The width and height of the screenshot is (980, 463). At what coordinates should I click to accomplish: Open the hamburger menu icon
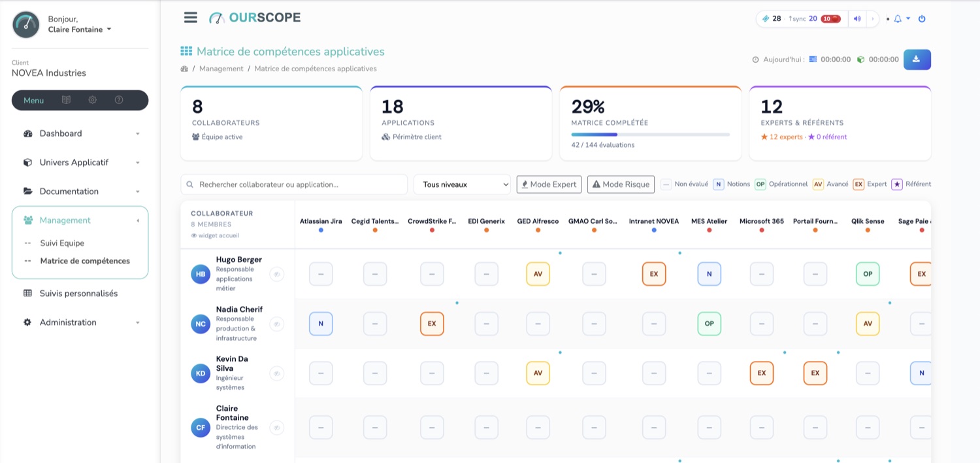(x=190, y=18)
